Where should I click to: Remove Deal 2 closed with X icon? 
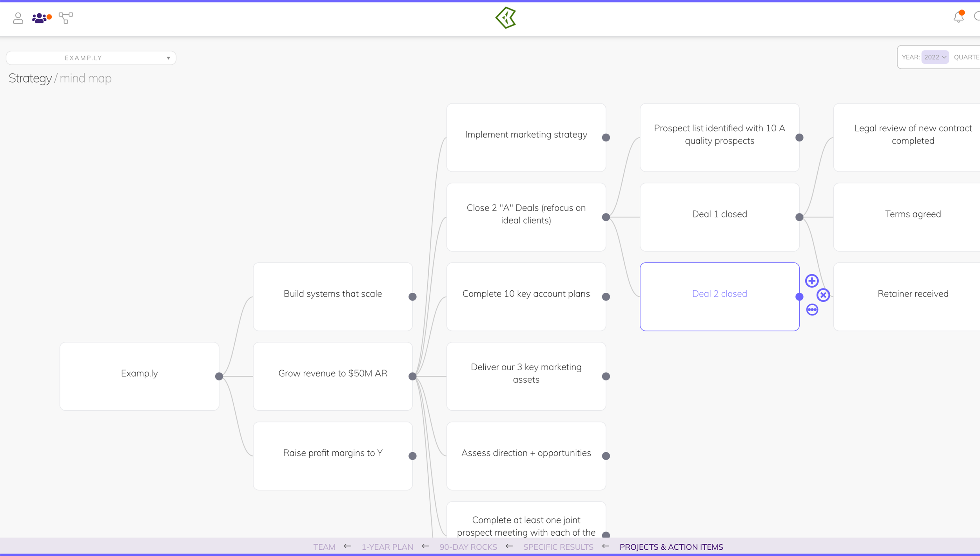(x=823, y=295)
